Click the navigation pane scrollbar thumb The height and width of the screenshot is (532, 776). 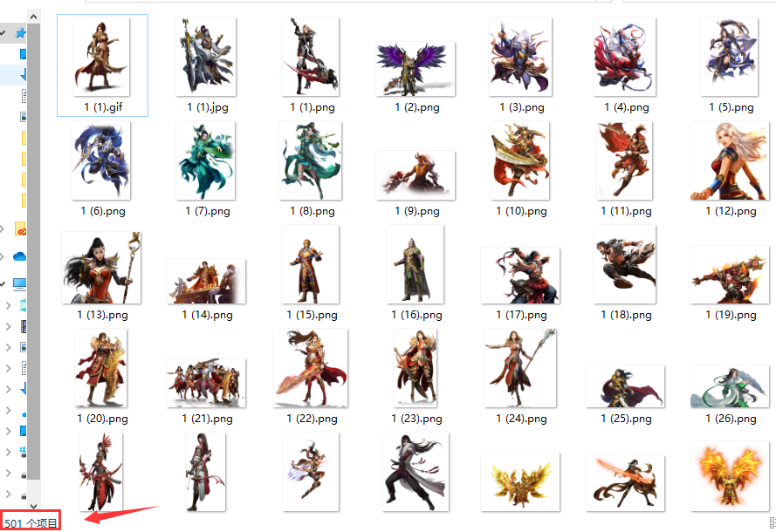[33, 251]
